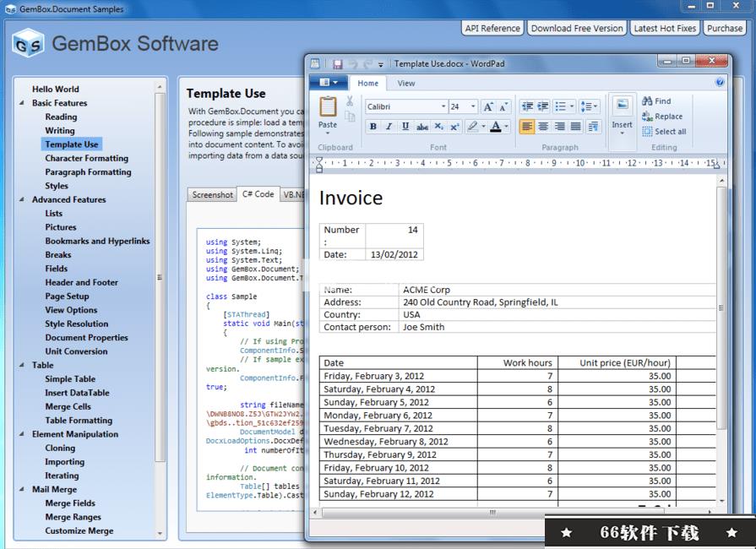Click the Replace button in Editing group
Screen dimensions: 756x549
click(x=662, y=117)
